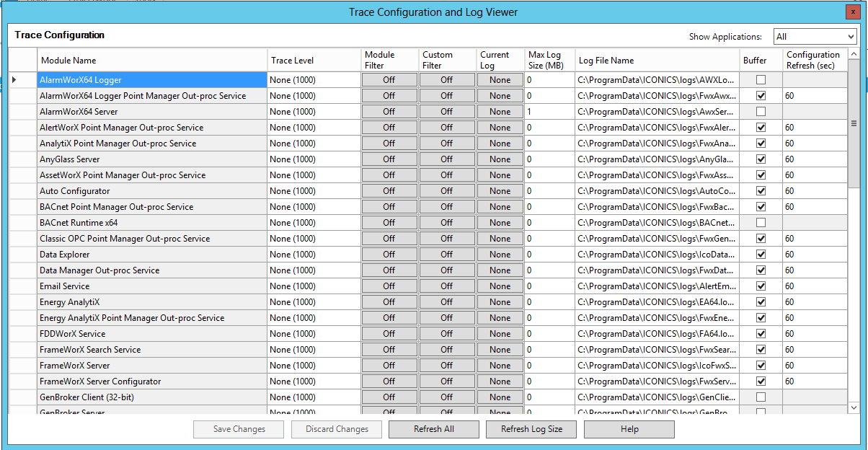Open the Help button
The width and height of the screenshot is (868, 450).
629,429
